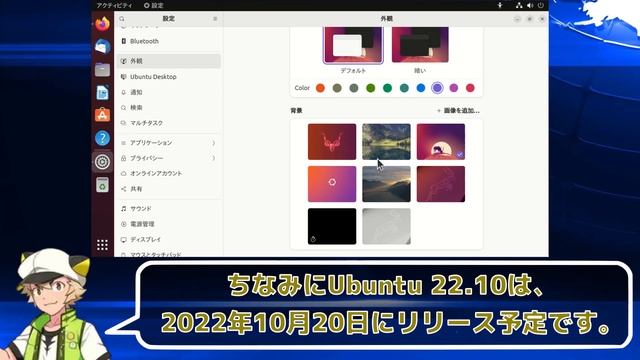Pick the sage gray-green accent color
Viewport: 640px width, 360px height.
[354, 88]
